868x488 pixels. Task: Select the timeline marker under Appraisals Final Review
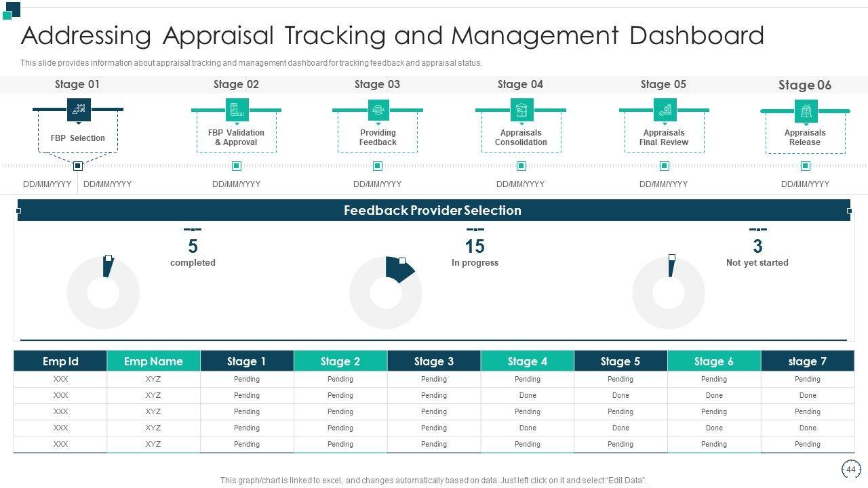pyautogui.click(x=664, y=166)
